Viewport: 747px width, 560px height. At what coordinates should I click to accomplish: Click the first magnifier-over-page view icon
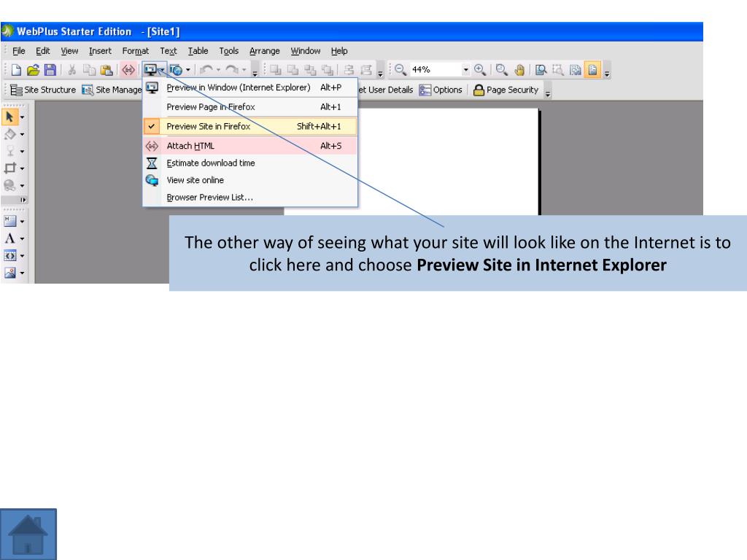(x=541, y=70)
